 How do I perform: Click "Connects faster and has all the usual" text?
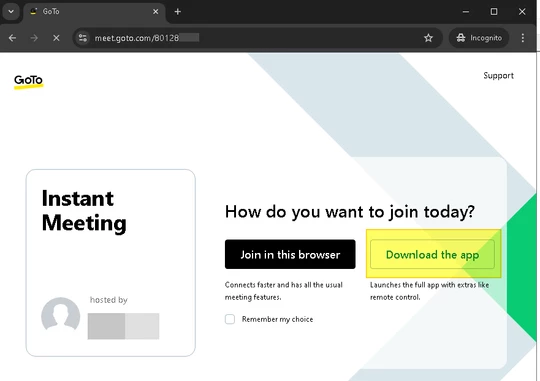pyautogui.click(x=284, y=285)
